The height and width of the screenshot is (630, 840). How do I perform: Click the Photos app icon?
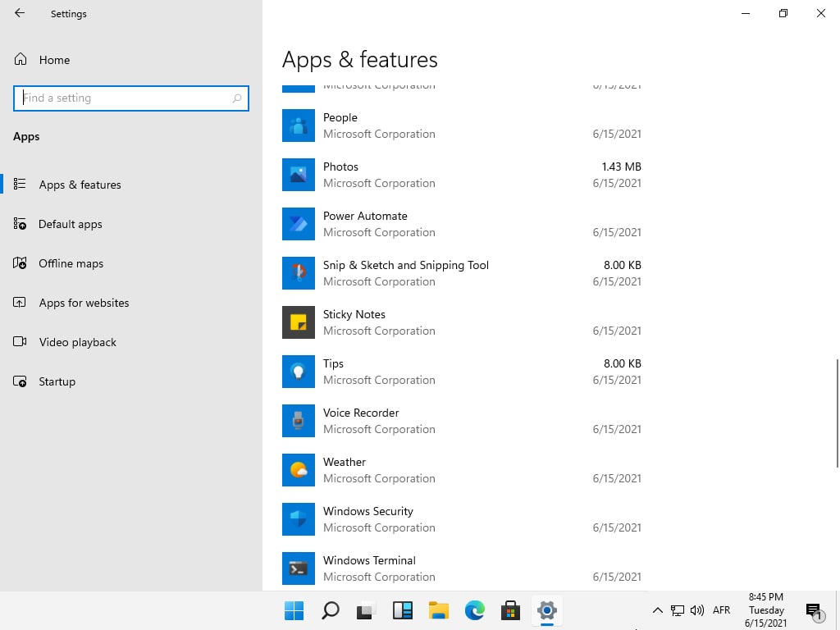pyautogui.click(x=299, y=175)
